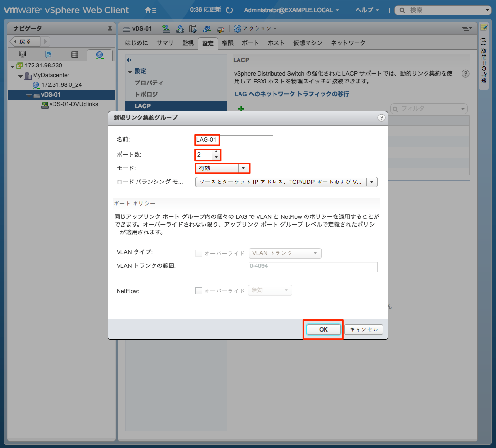The width and height of the screenshot is (496, 448).
Task: Open the NetFlow 無効 dropdown
Action: [270, 290]
